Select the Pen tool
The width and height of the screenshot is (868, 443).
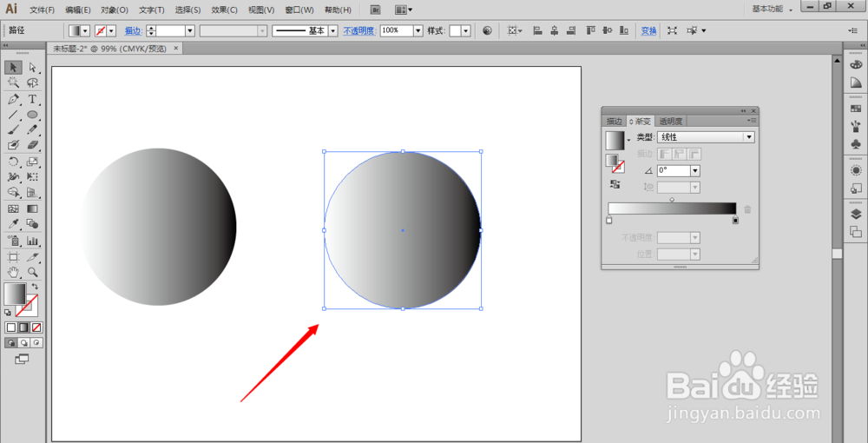[14, 99]
